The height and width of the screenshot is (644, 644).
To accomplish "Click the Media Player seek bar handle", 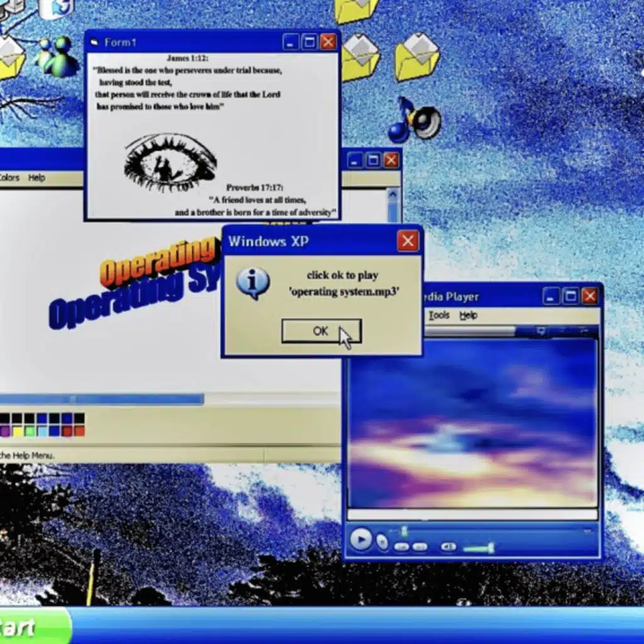I will [404, 532].
